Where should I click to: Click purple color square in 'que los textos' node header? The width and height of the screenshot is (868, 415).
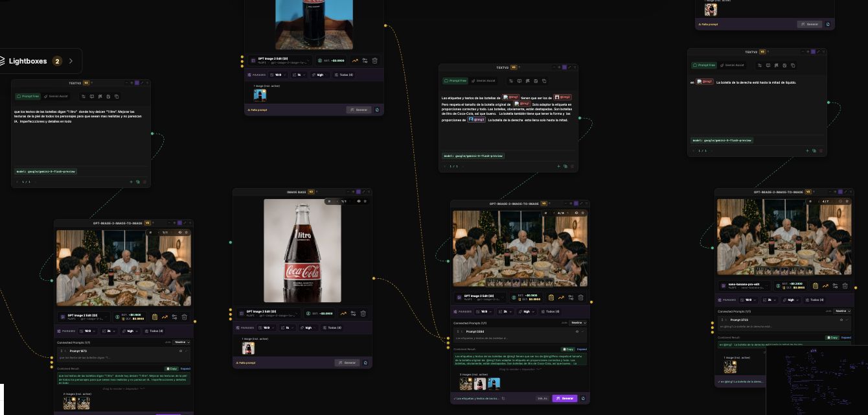(x=137, y=82)
